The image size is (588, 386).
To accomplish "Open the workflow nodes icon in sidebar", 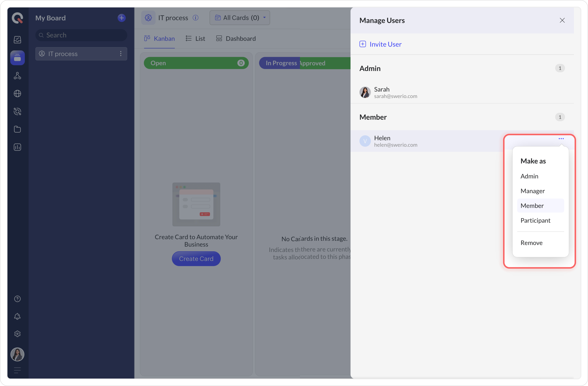I will click(17, 76).
